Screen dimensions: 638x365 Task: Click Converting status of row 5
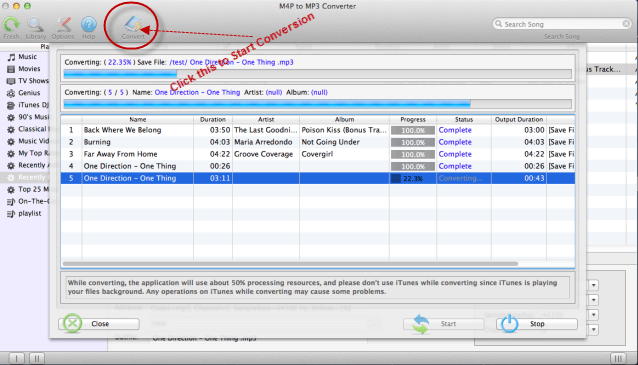pyautogui.click(x=461, y=178)
